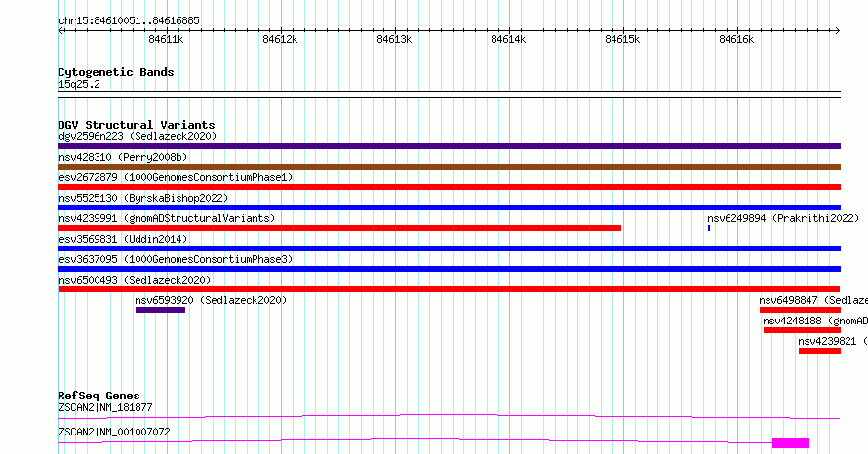868x454 pixels.
Task: Click the left arrow end of the ruler
Action: coord(60,31)
